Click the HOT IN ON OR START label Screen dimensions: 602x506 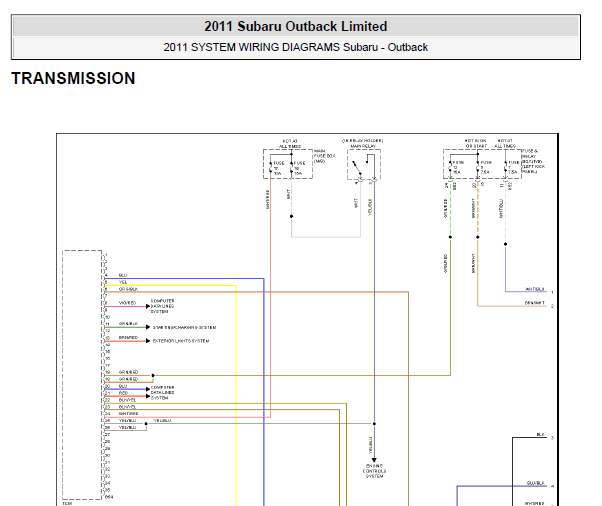pyautogui.click(x=476, y=144)
